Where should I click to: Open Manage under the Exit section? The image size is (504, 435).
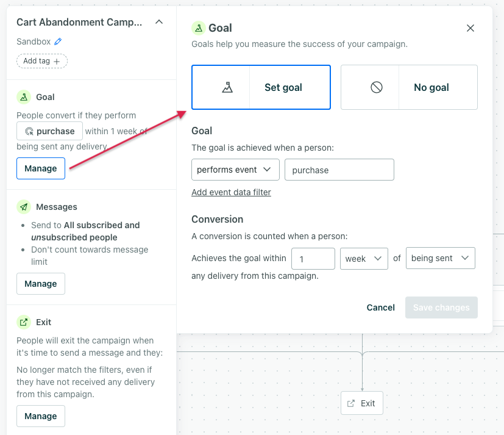click(x=41, y=416)
